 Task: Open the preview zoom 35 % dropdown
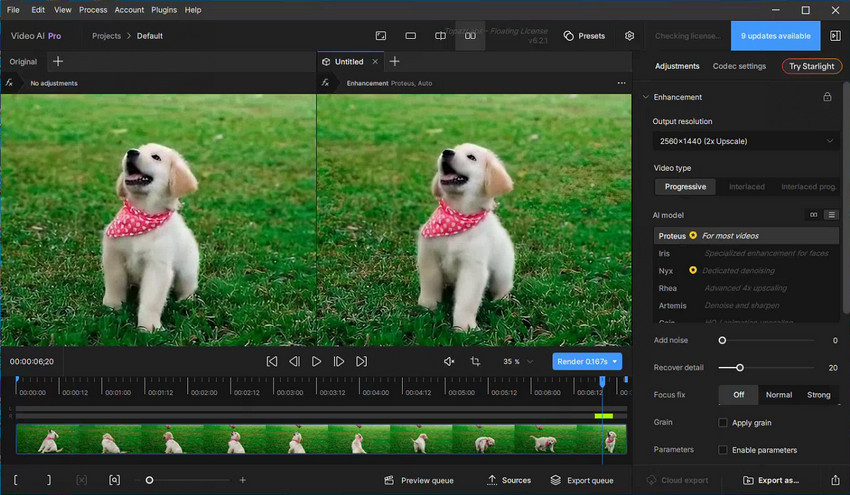click(x=518, y=362)
